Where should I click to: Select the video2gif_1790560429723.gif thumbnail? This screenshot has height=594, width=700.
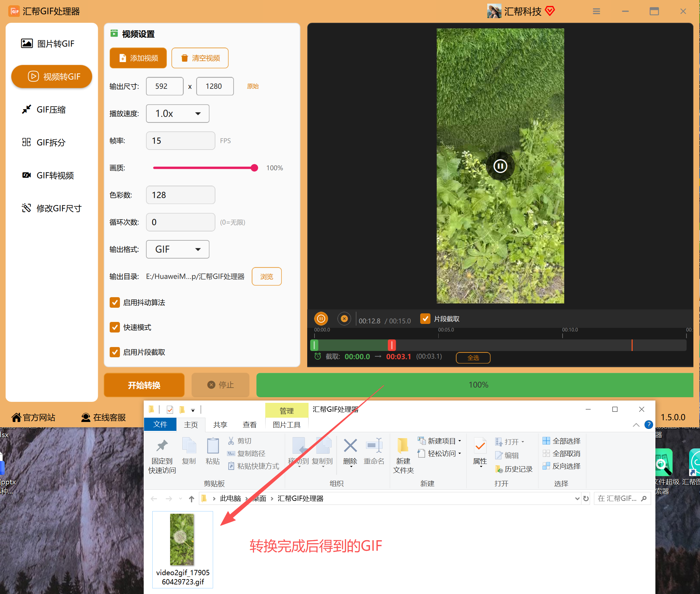coord(183,549)
